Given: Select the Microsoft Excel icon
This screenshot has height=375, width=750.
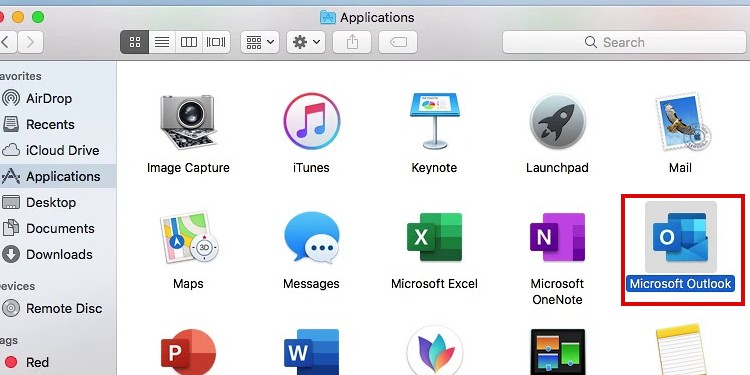Looking at the screenshot, I should coord(434,237).
